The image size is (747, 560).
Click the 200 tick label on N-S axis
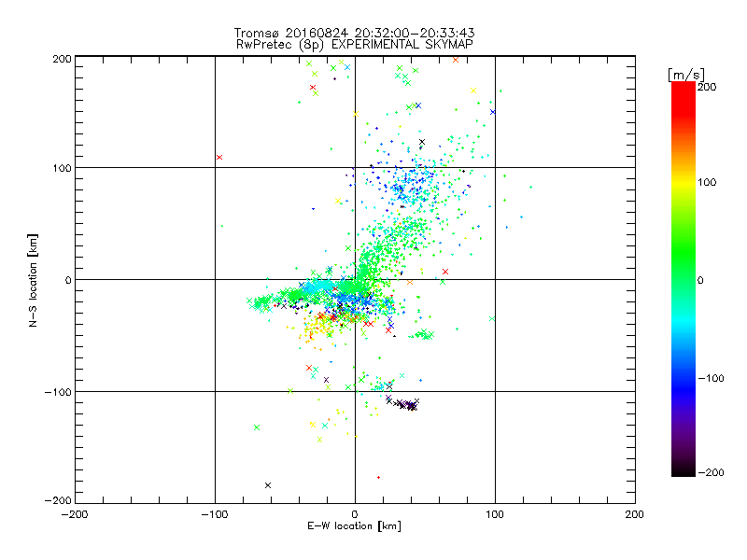coord(62,59)
